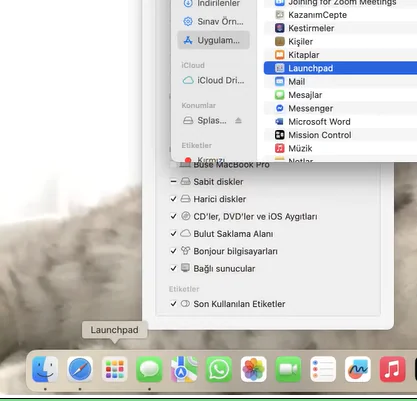417x401 pixels.
Task: Start FaceTime from the Dock
Action: tap(288, 369)
